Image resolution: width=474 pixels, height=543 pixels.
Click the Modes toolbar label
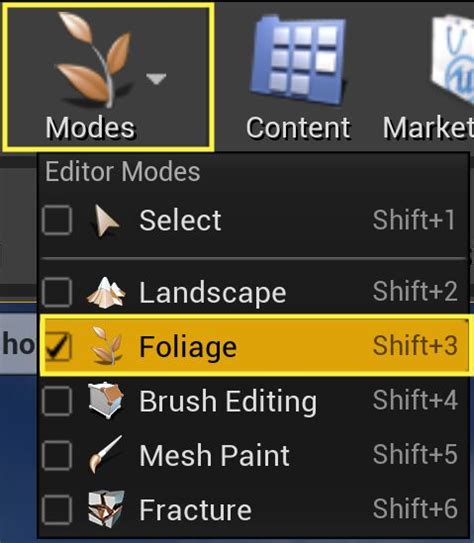(90, 128)
